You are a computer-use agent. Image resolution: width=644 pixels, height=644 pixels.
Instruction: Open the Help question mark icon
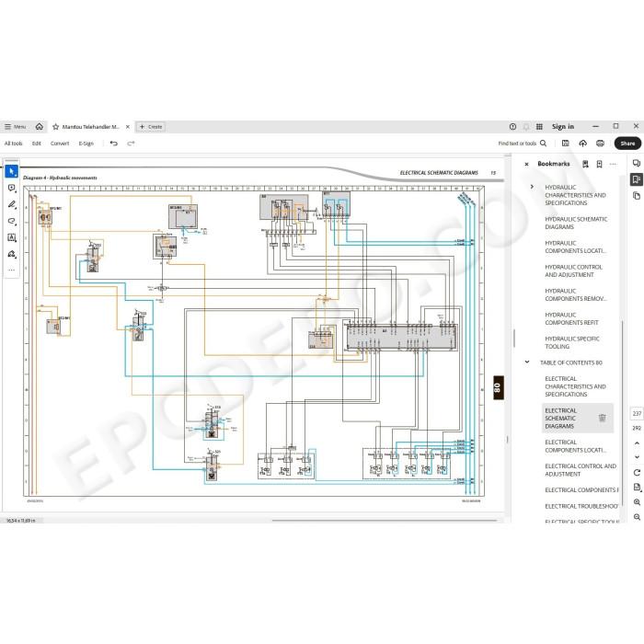coord(512,127)
